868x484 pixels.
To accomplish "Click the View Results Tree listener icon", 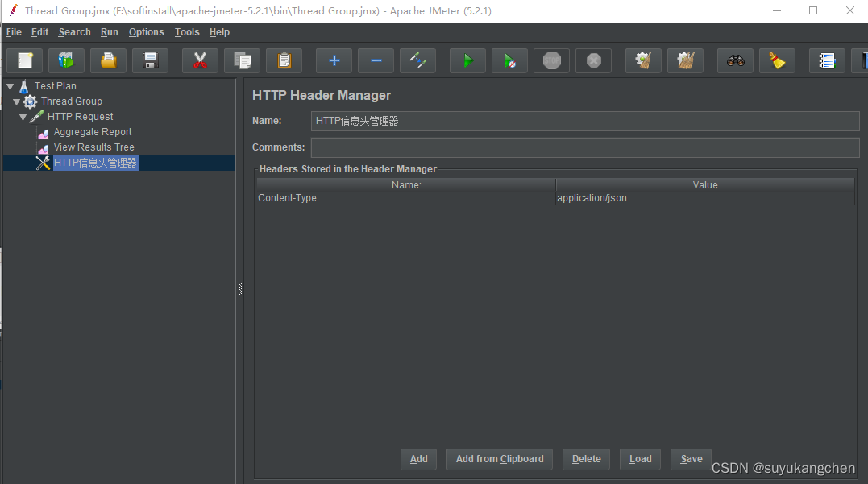I will (44, 148).
